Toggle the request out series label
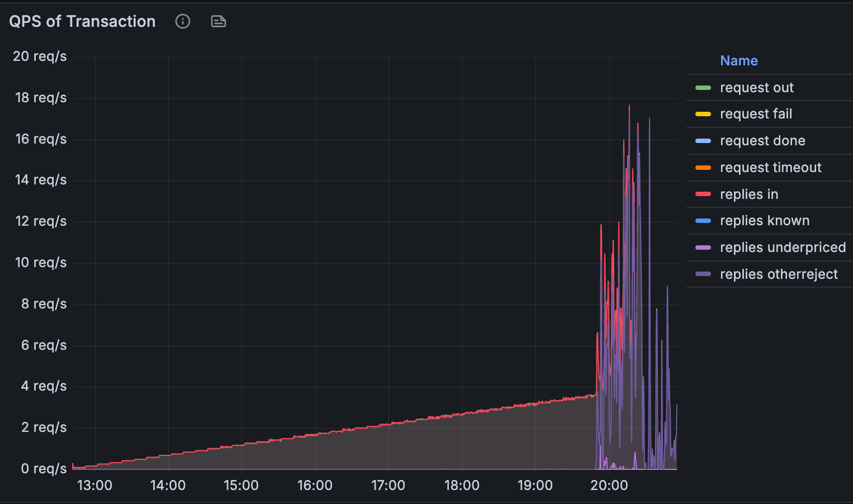 [x=756, y=88]
